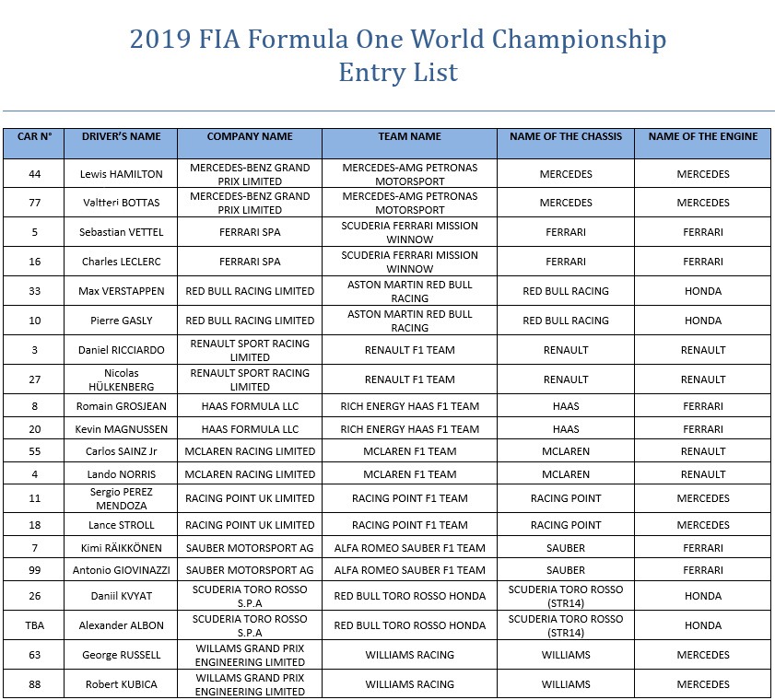The image size is (775, 700).
Task: Select the Valtteri BOTTAS cell
Action: click(x=121, y=203)
